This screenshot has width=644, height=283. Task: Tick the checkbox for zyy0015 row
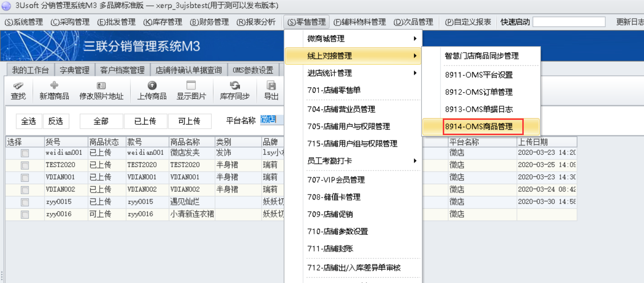25,202
